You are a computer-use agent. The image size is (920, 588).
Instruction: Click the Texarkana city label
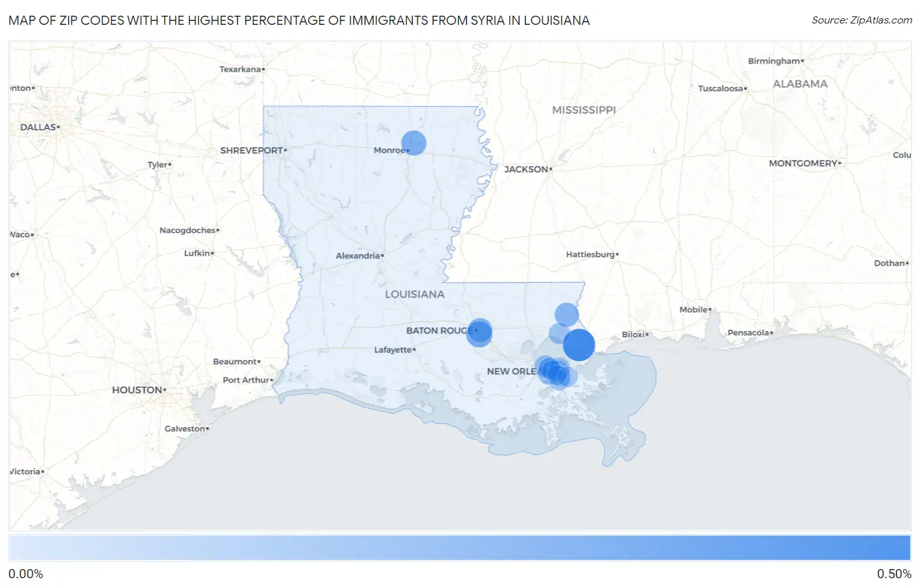pyautogui.click(x=240, y=69)
